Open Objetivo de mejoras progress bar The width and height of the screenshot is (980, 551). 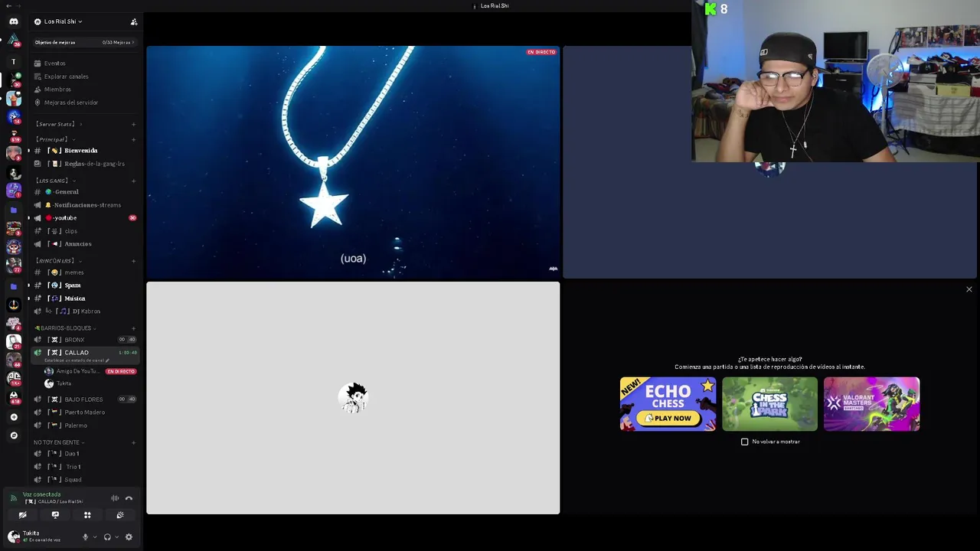(84, 42)
